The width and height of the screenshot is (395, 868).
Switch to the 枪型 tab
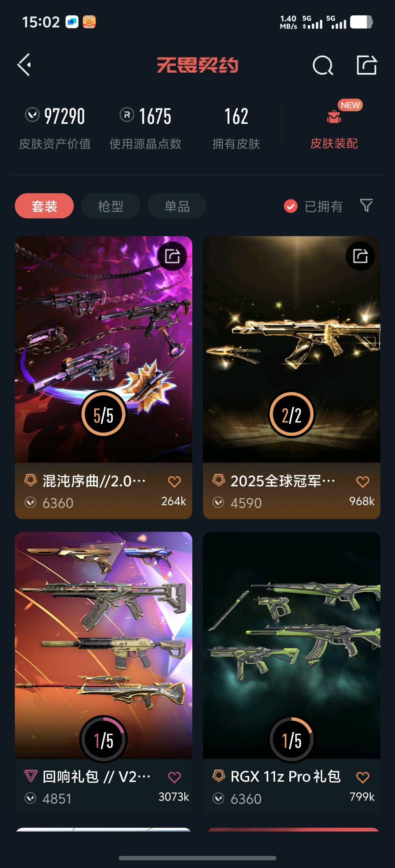point(110,206)
